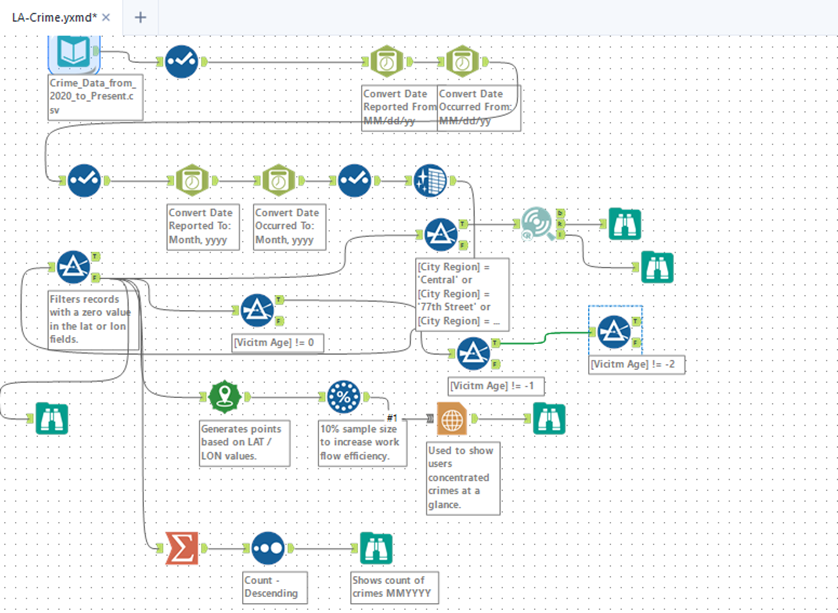
Task: Click the Filter tool labeled [Vicitm Age] != 0
Action: 258,310
